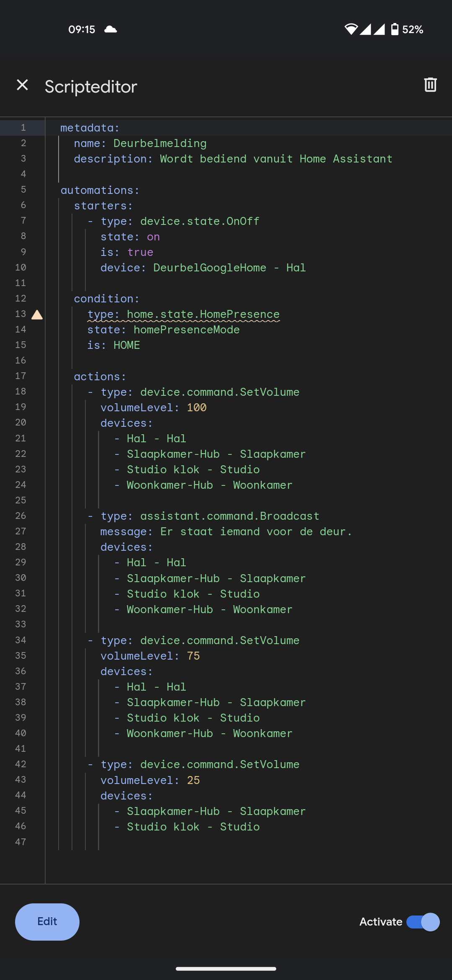
Task: Tap the clock showing 09:15
Action: (82, 29)
